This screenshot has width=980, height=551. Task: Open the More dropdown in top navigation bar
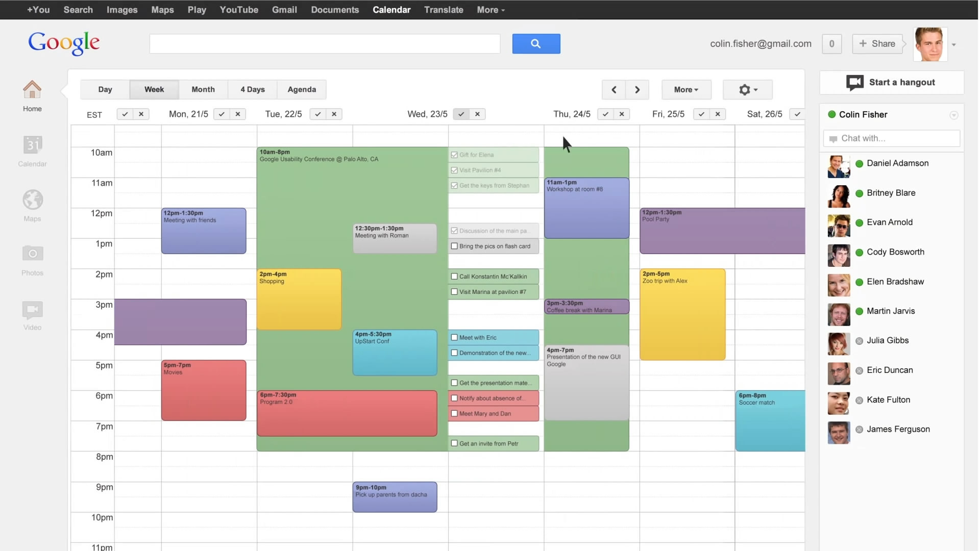click(x=491, y=10)
